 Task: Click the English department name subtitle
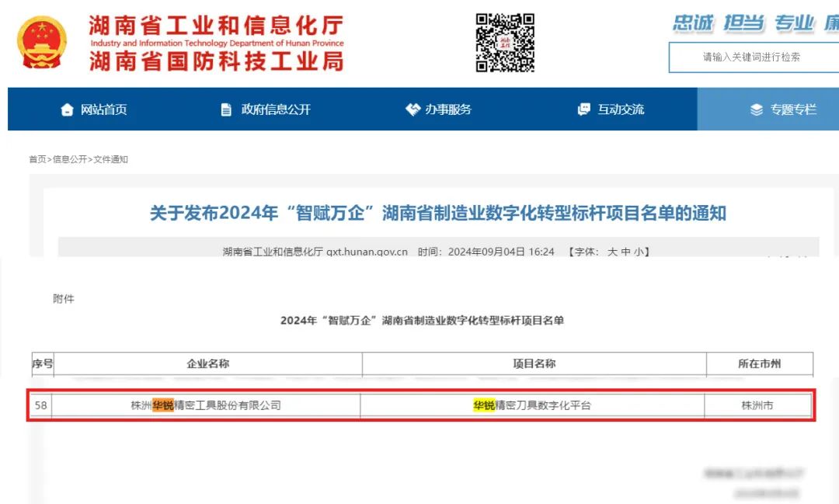coord(218,43)
